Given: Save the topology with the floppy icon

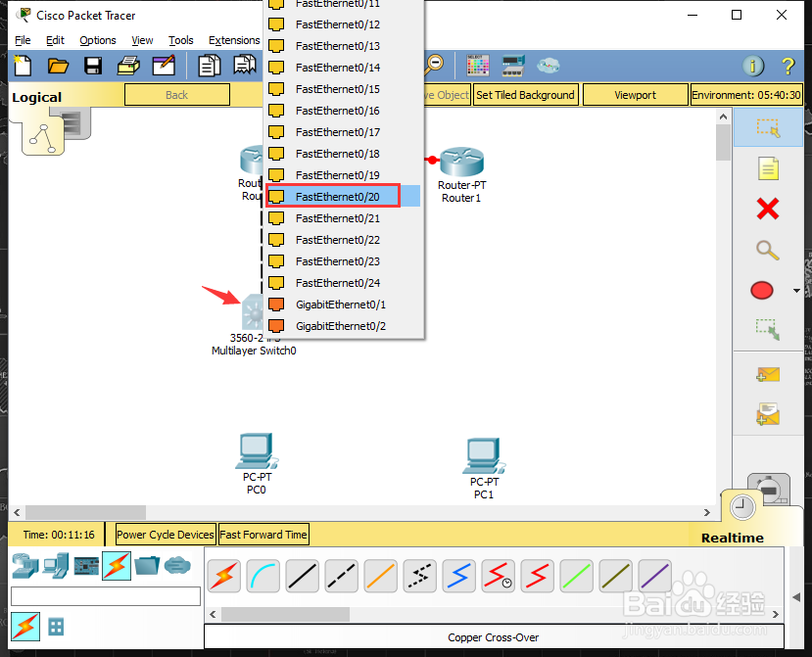Looking at the screenshot, I should [93, 66].
